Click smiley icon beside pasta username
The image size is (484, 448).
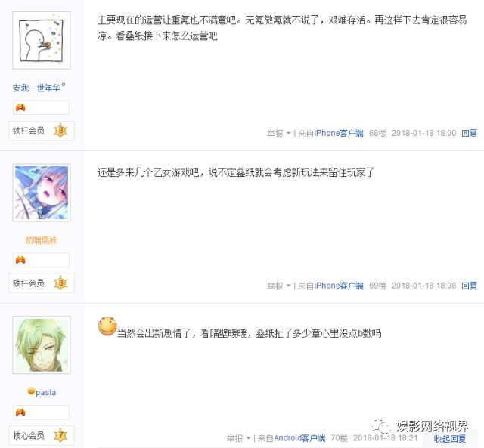31,391
